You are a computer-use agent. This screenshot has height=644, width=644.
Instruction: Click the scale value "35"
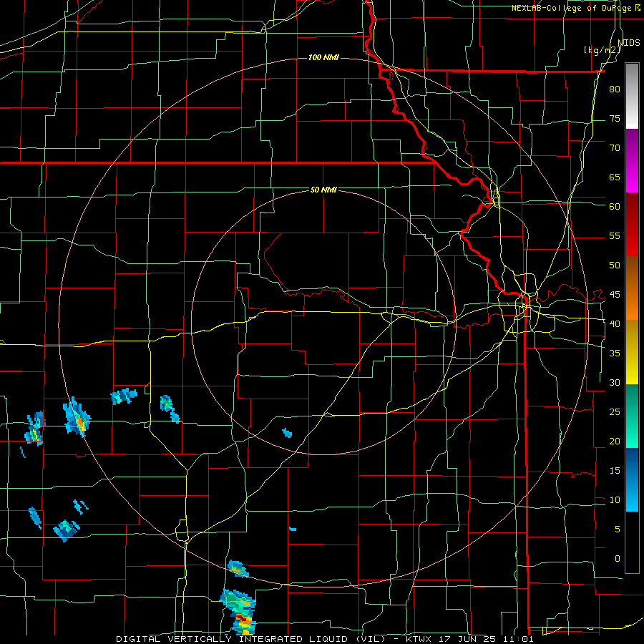(x=615, y=353)
